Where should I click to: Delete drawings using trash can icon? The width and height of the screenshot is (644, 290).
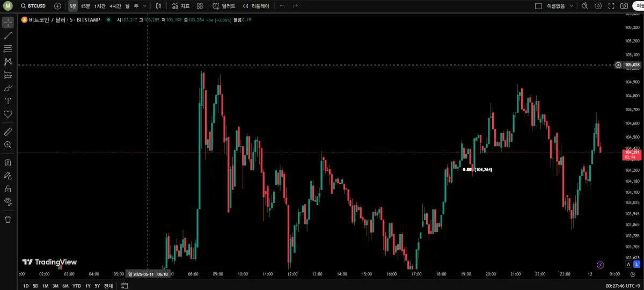click(x=8, y=219)
